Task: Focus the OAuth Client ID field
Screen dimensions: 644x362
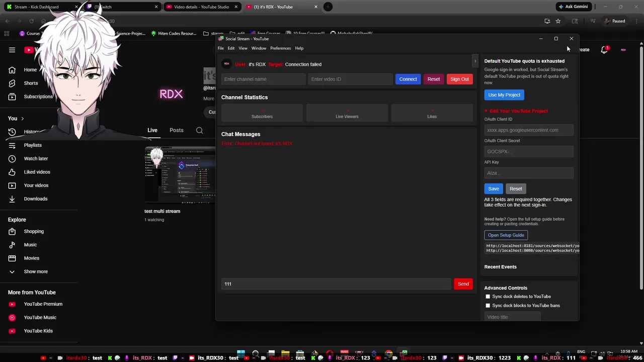Action: point(529,130)
